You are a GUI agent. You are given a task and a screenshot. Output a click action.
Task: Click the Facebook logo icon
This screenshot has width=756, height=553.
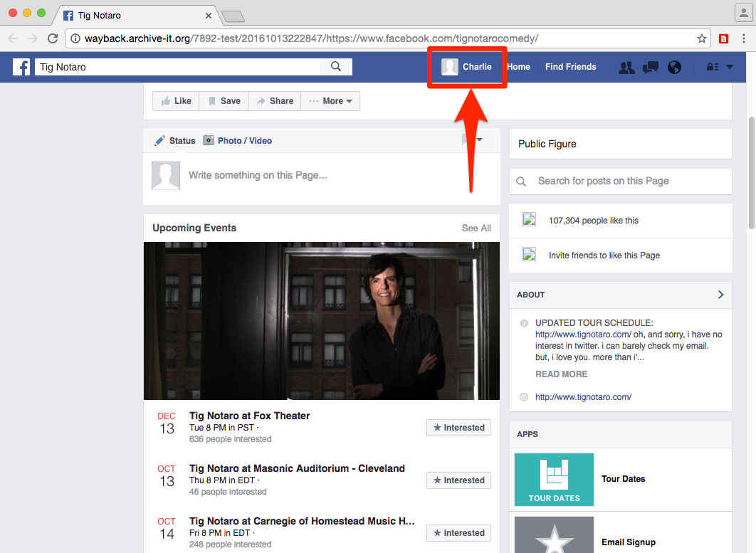click(22, 67)
